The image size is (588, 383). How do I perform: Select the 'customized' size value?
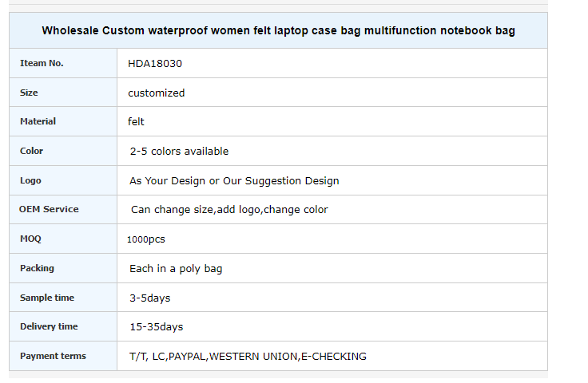point(157,93)
